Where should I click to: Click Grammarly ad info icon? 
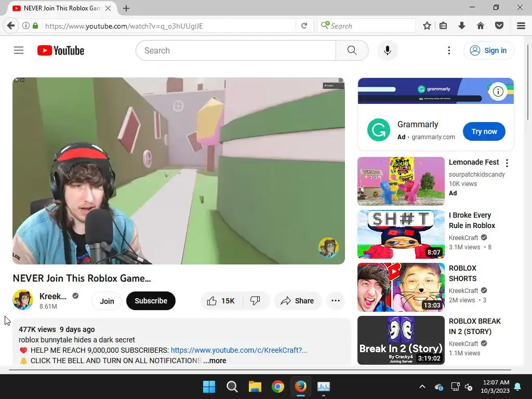click(x=498, y=91)
